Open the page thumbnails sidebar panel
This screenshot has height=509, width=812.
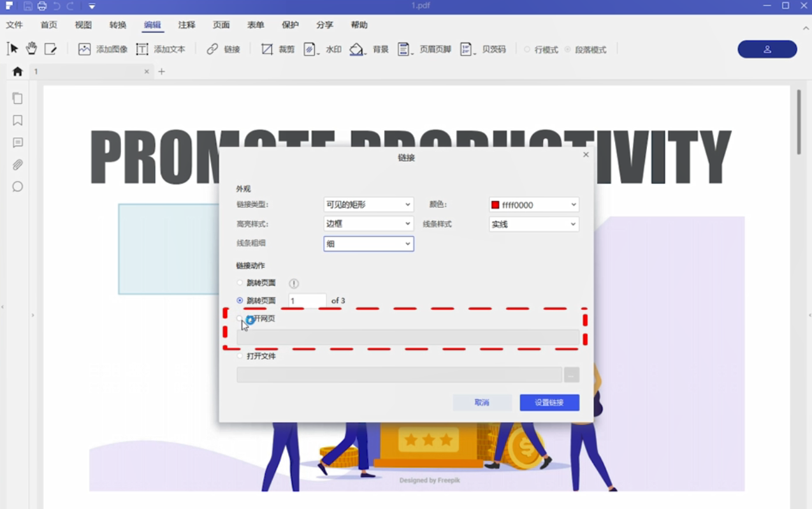[x=17, y=98]
